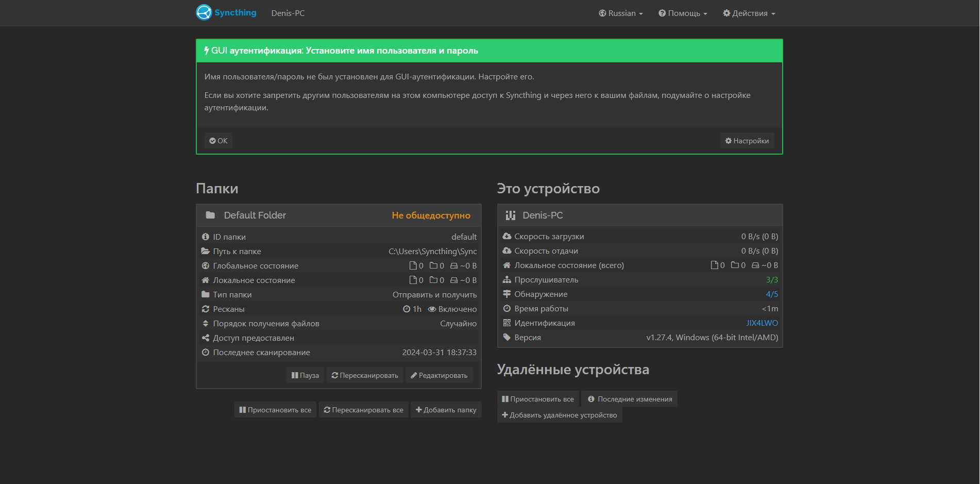Open the Помощь menu
This screenshot has width=980, height=484.
coord(683,13)
